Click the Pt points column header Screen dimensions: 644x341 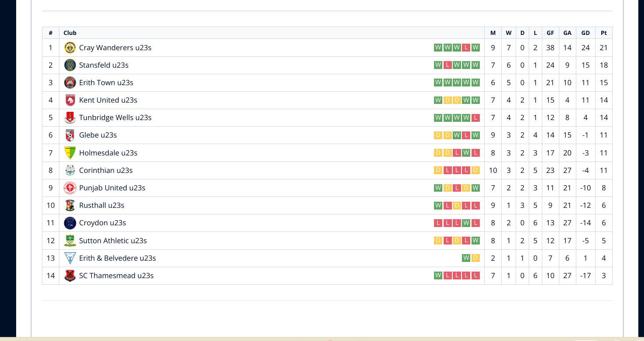click(x=603, y=33)
